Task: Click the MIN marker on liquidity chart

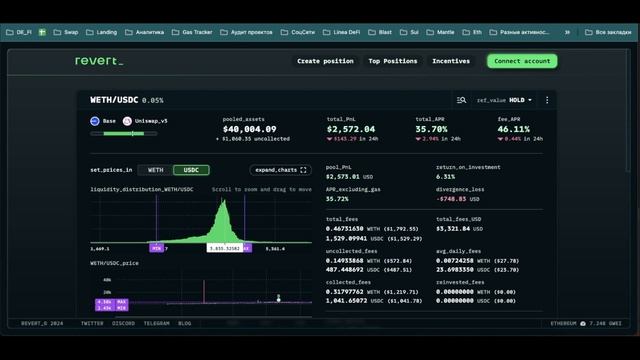Action: click(x=156, y=248)
